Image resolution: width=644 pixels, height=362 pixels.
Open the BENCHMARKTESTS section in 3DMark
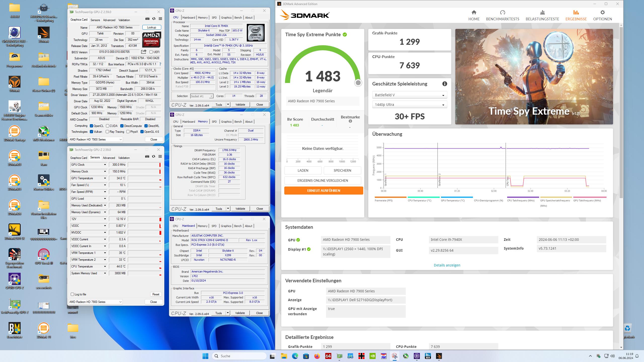point(502,15)
